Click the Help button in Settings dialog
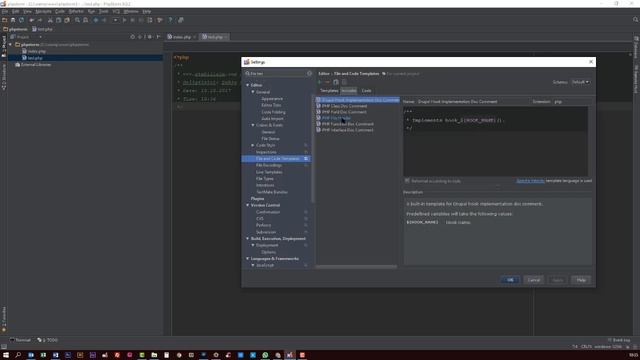The height and width of the screenshot is (360, 640). (x=581, y=280)
